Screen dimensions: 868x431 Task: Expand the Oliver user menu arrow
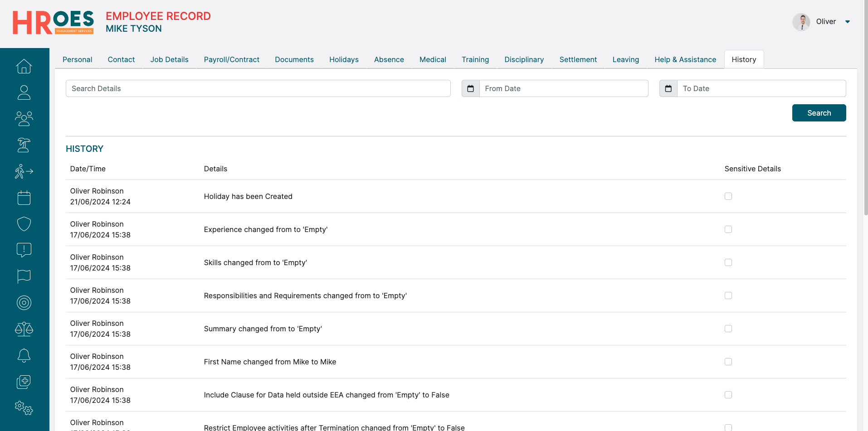point(847,22)
